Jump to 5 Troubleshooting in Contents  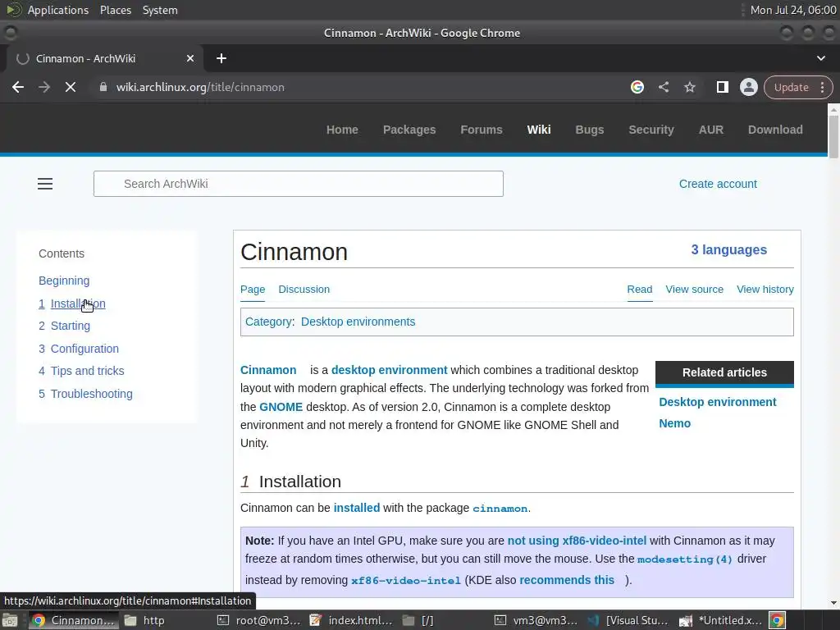[85, 394]
